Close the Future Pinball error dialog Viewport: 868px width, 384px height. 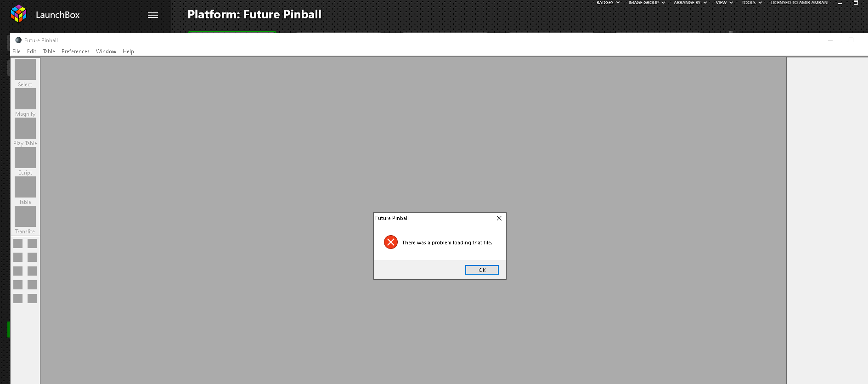click(x=499, y=218)
